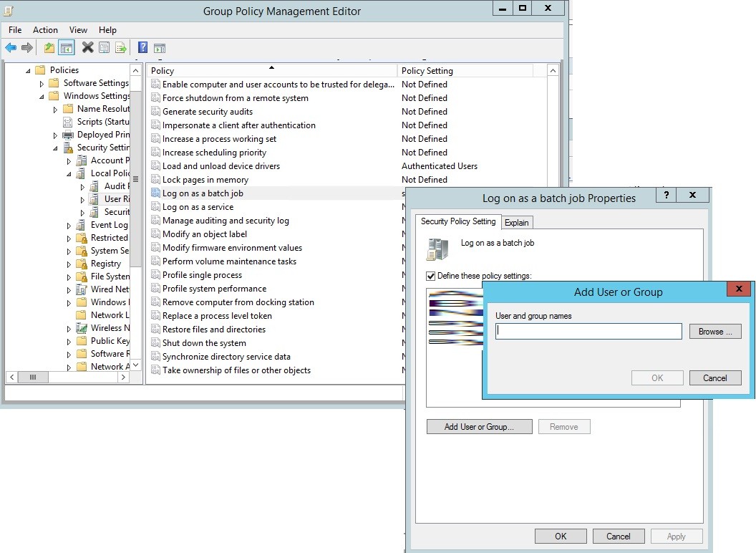Select the Up one level toolbar icon
Image resolution: width=756 pixels, height=553 pixels.
click(x=47, y=47)
